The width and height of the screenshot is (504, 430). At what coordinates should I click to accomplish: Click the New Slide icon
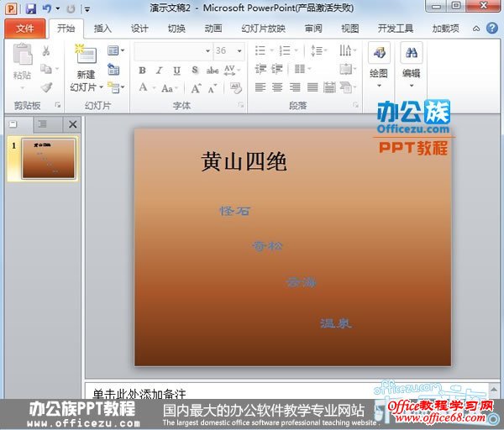(x=86, y=55)
